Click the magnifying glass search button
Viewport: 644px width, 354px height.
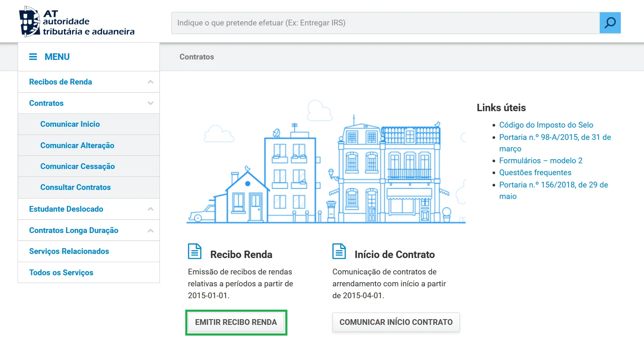(x=610, y=23)
